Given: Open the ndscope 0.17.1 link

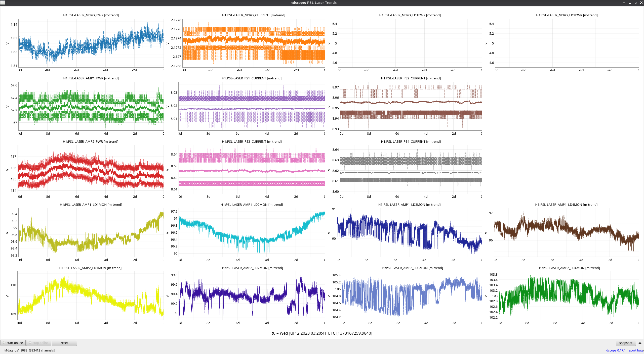Looking at the screenshot, I should pyautogui.click(x=615, y=350).
